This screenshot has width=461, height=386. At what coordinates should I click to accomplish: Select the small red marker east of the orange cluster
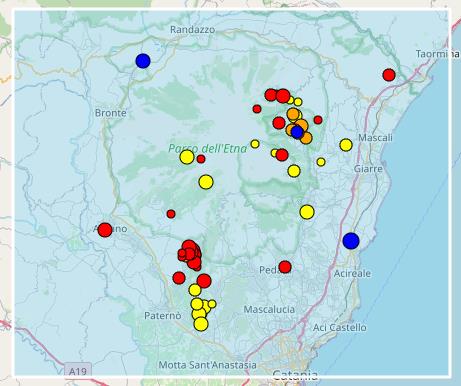[x=318, y=120]
